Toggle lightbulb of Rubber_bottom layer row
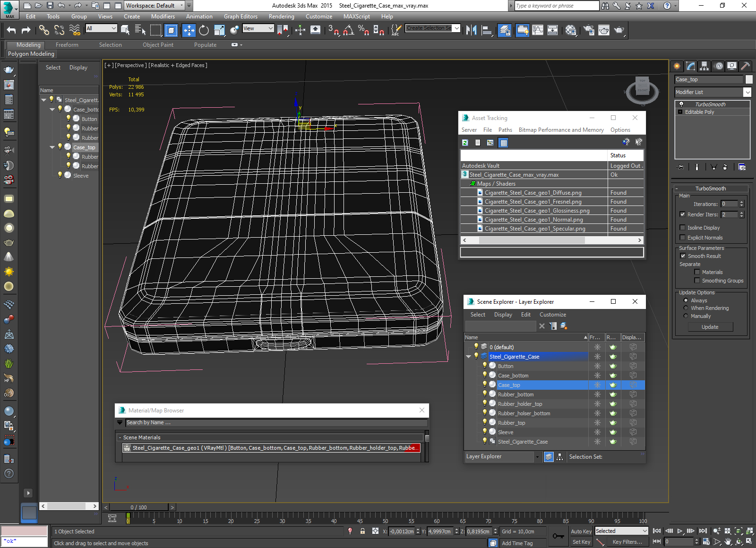 [x=484, y=394]
